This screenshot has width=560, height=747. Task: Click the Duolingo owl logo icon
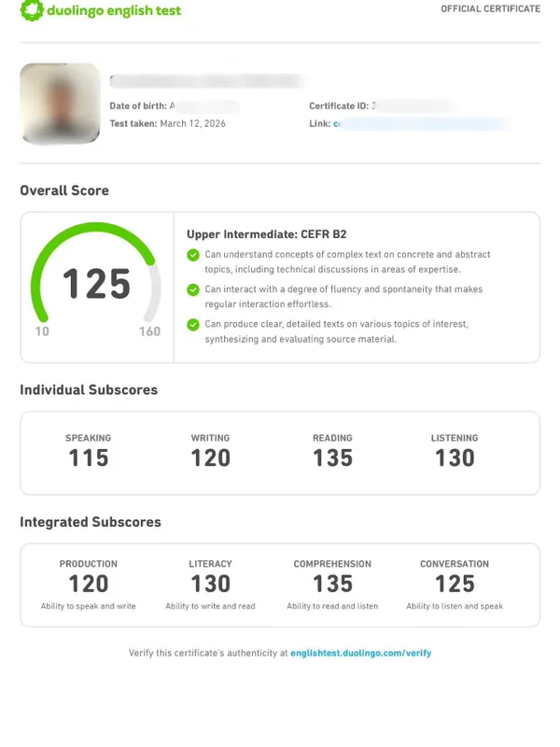[32, 10]
